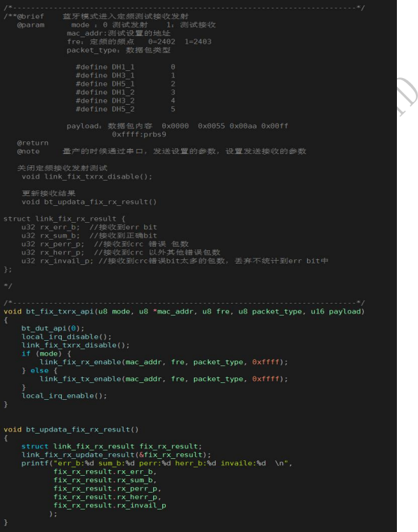The height and width of the screenshot is (532, 418).
Task: Click the 'u32 rx_herr_p;' member line
Action: (x=121, y=252)
